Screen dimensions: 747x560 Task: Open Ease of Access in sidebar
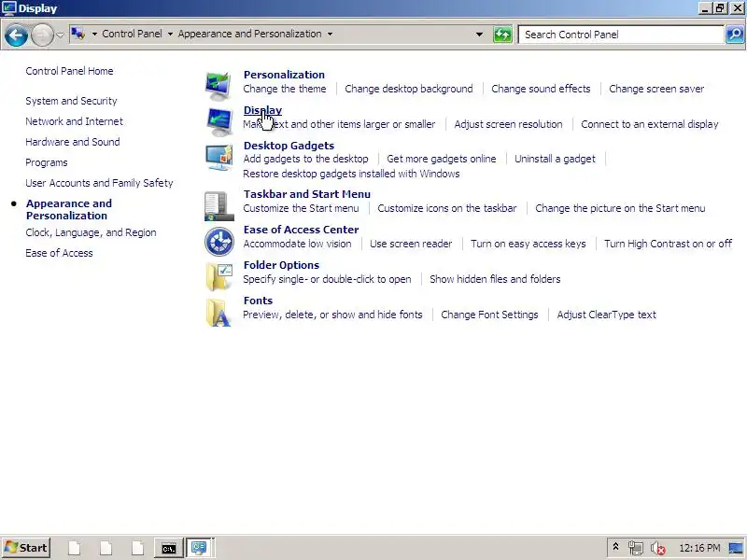pyautogui.click(x=59, y=253)
